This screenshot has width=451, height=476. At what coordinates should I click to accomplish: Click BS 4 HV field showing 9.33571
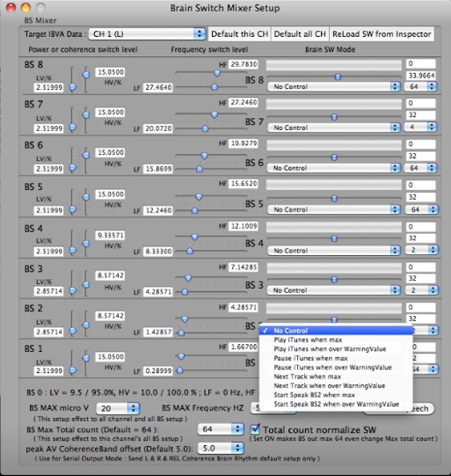[x=110, y=235]
